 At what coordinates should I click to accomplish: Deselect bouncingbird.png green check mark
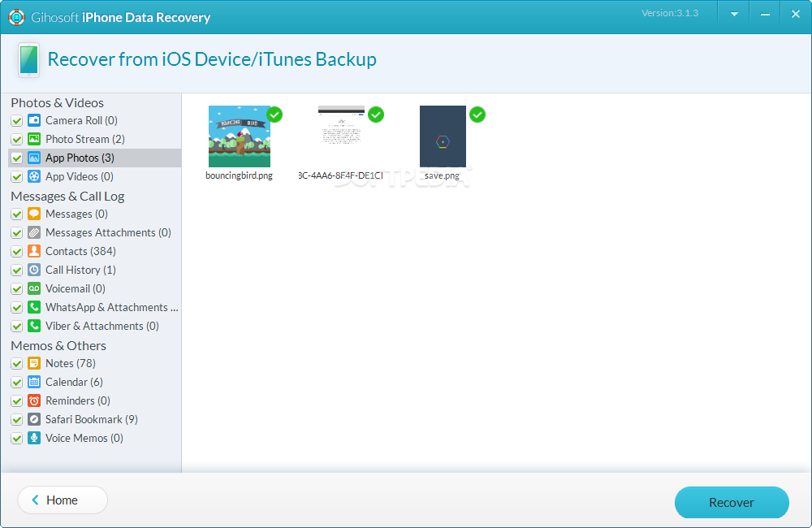(274, 115)
